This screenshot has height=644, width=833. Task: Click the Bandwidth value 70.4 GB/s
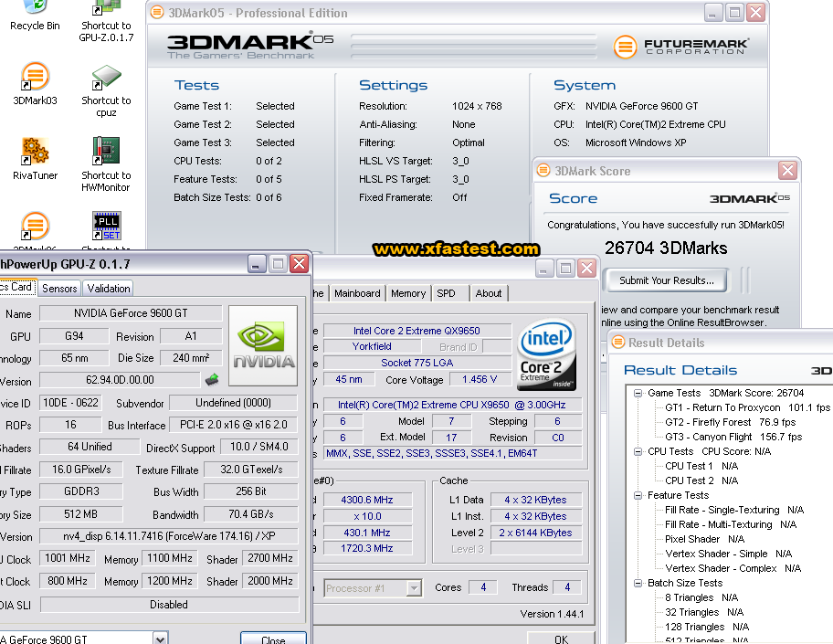pos(251,513)
